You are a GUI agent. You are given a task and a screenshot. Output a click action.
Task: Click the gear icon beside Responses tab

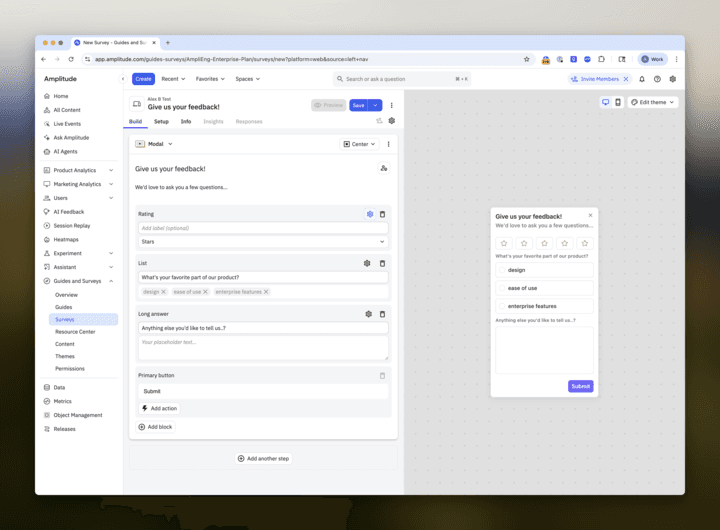(x=391, y=121)
